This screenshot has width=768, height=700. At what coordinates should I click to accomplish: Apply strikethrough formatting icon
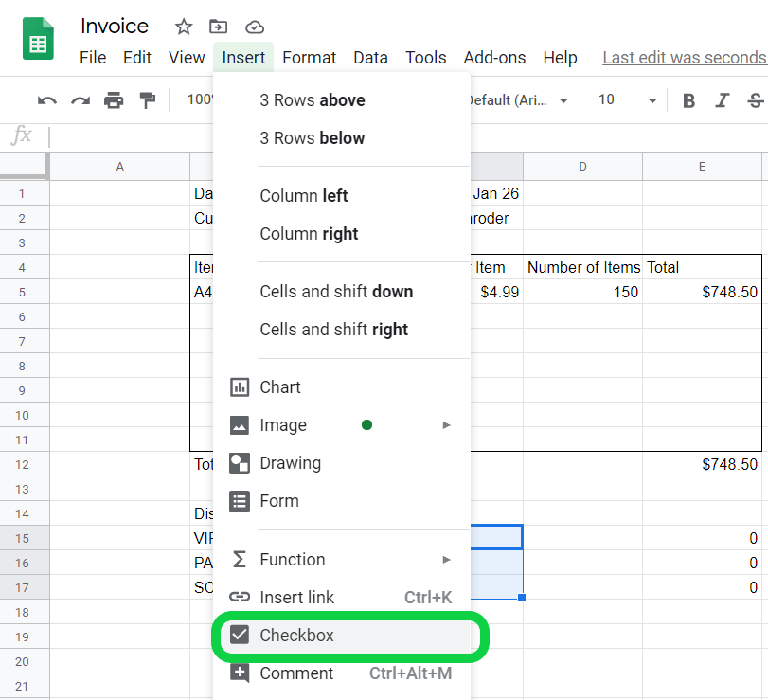pyautogui.click(x=754, y=99)
